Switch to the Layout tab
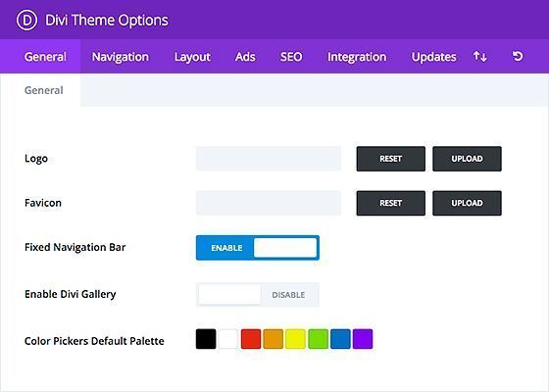The image size is (549, 392). (x=192, y=57)
